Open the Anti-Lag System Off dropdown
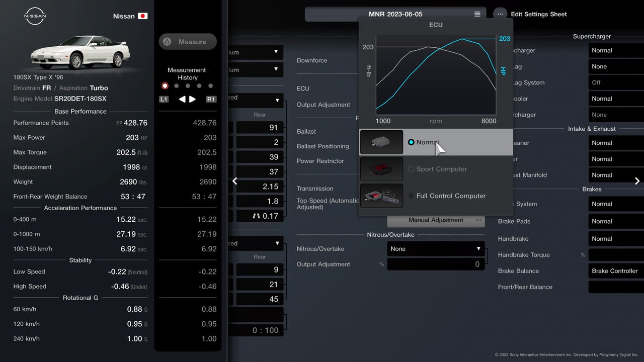644x362 pixels. (x=616, y=82)
